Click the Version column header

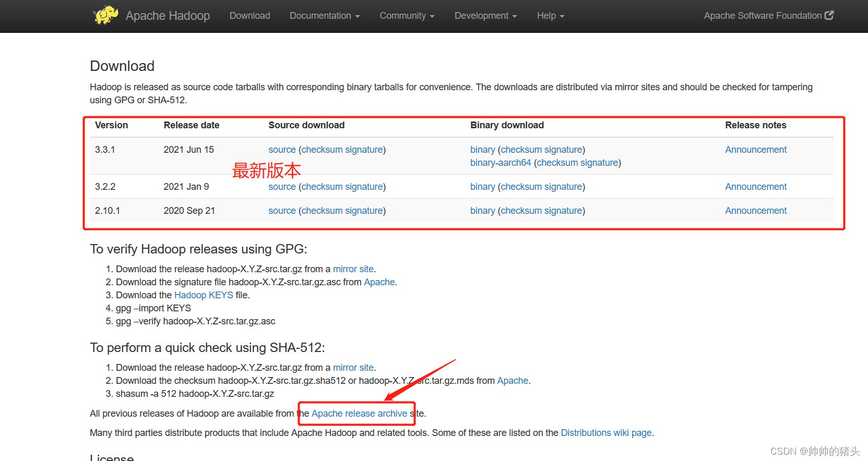[x=111, y=125]
